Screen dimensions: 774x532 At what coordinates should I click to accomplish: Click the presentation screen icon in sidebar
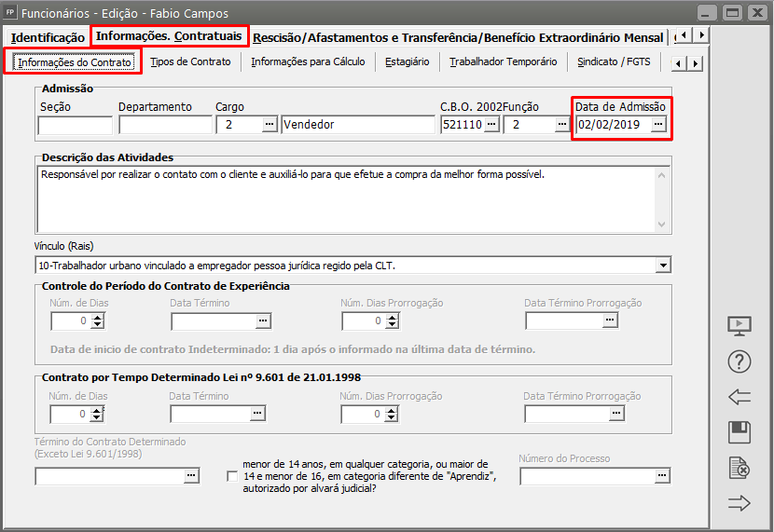pos(739,326)
